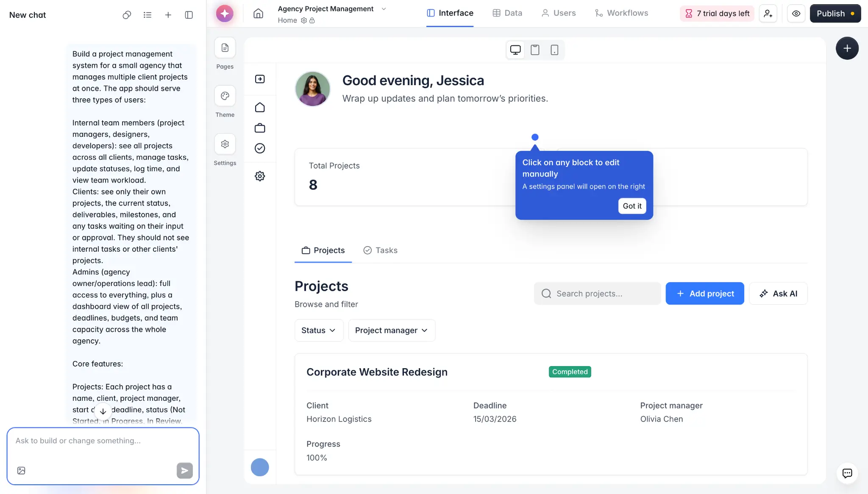Open the Workflows section
This screenshot has height=494, width=868.
(x=622, y=13)
